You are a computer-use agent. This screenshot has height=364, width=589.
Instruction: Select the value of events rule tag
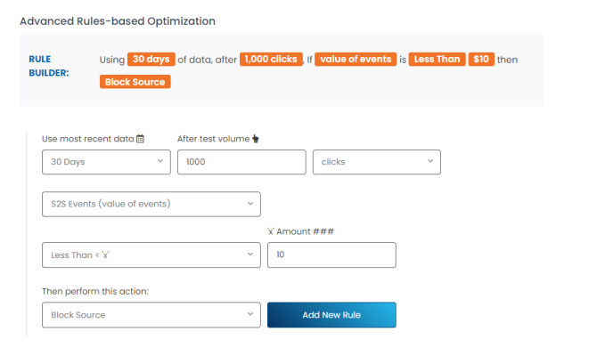[x=356, y=60]
